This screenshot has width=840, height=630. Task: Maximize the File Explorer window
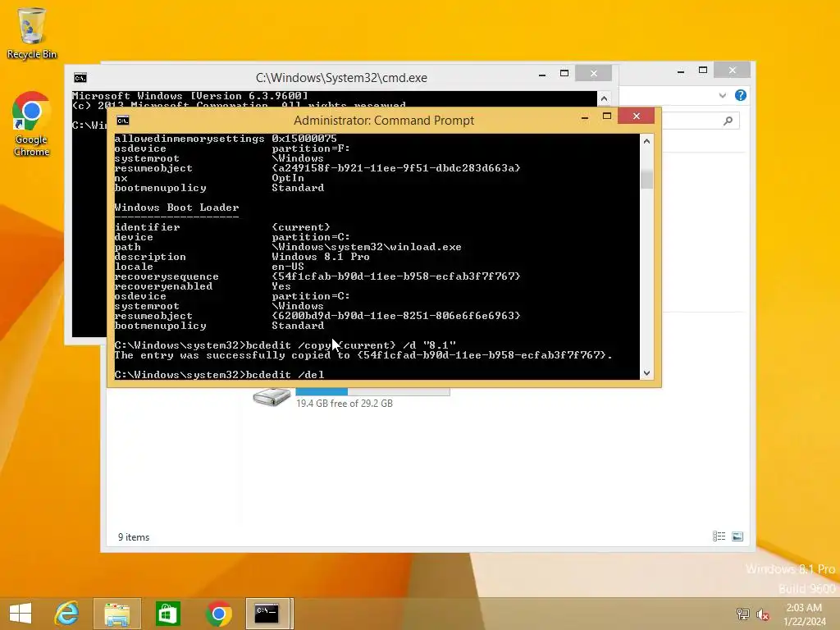tap(703, 71)
